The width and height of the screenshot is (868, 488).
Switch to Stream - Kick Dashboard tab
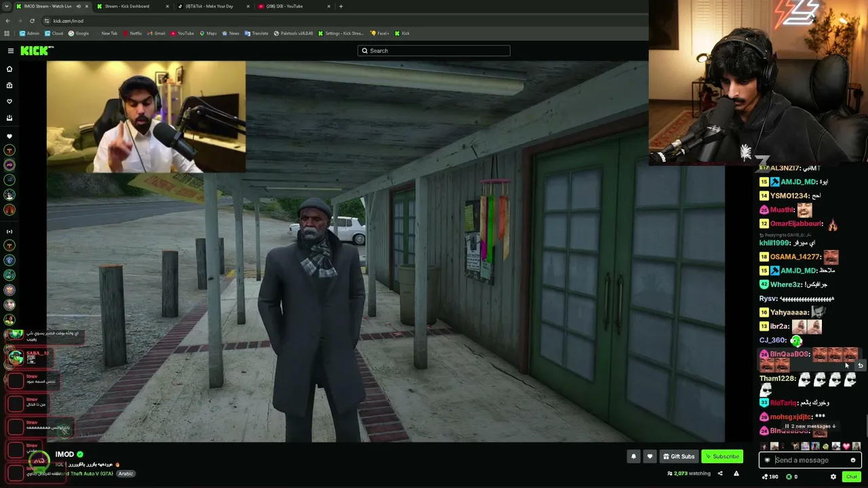[132, 6]
